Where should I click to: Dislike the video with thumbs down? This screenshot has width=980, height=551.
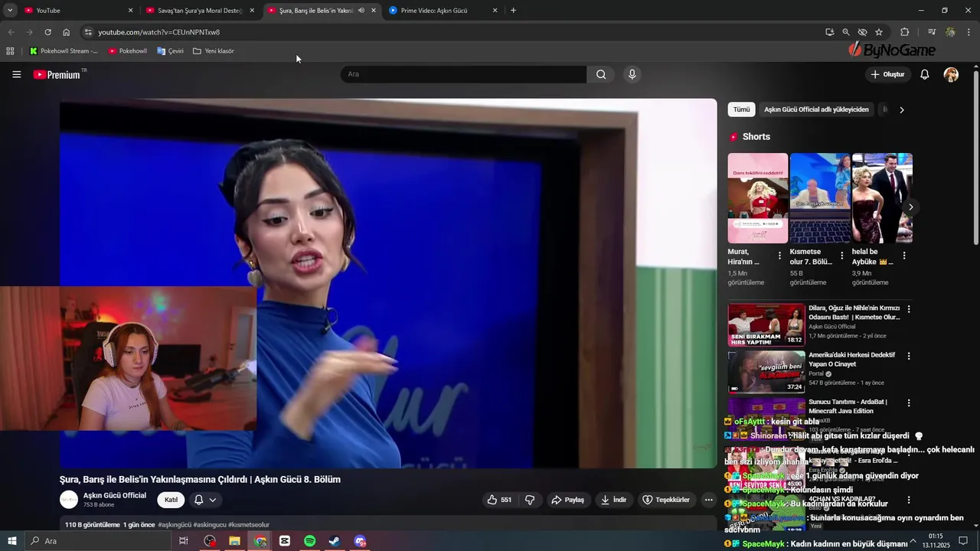coord(530,500)
